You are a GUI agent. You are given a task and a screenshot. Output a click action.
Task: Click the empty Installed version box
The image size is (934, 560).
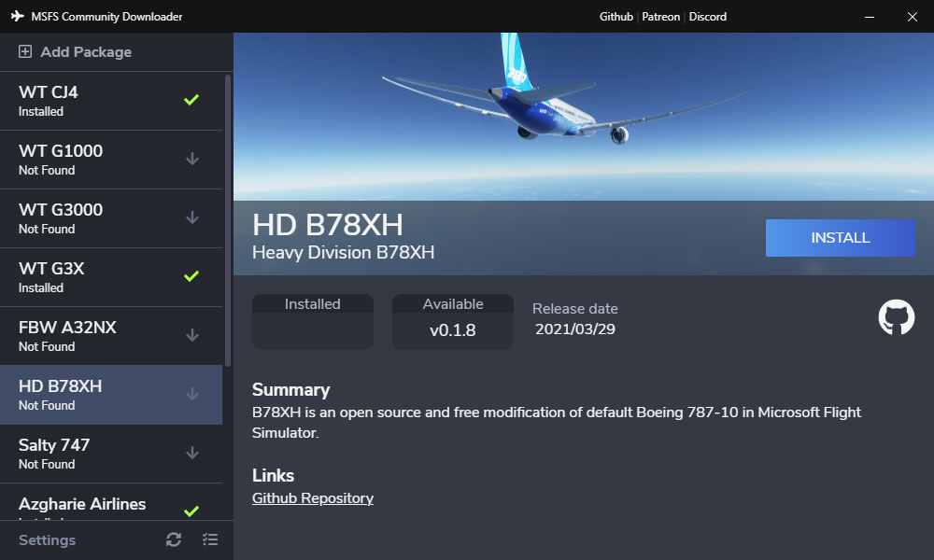313,321
